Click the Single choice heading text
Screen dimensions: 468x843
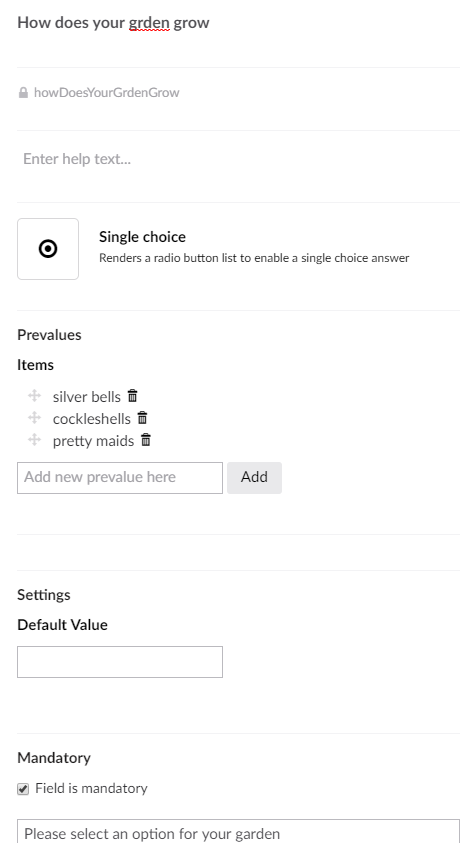click(x=143, y=237)
